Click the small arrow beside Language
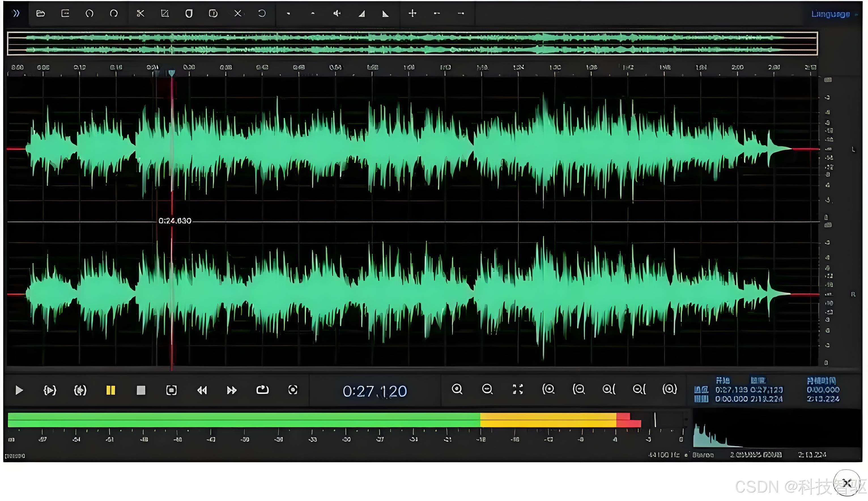Screen dimensions: 868x501 click(856, 15)
